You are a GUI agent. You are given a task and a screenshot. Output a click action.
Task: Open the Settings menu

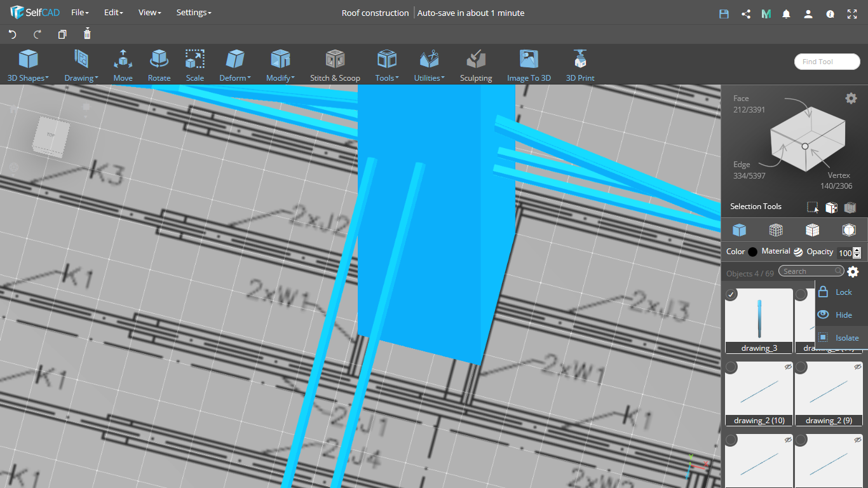194,13
